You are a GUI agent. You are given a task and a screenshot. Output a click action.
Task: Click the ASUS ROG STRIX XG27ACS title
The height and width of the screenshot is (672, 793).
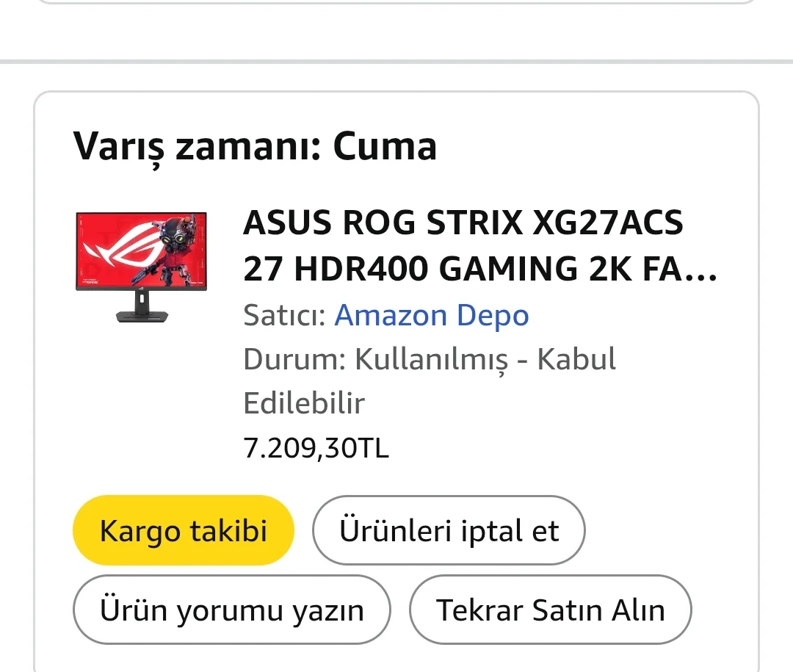tap(463, 223)
